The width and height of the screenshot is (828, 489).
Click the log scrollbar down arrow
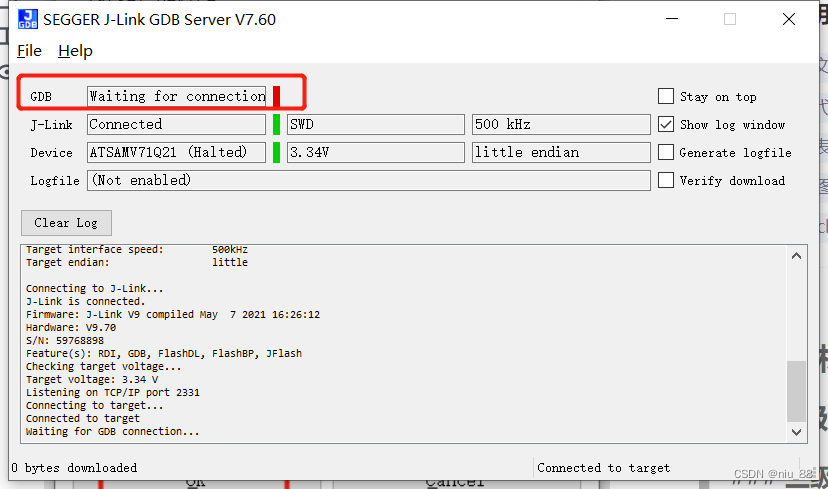pos(796,432)
